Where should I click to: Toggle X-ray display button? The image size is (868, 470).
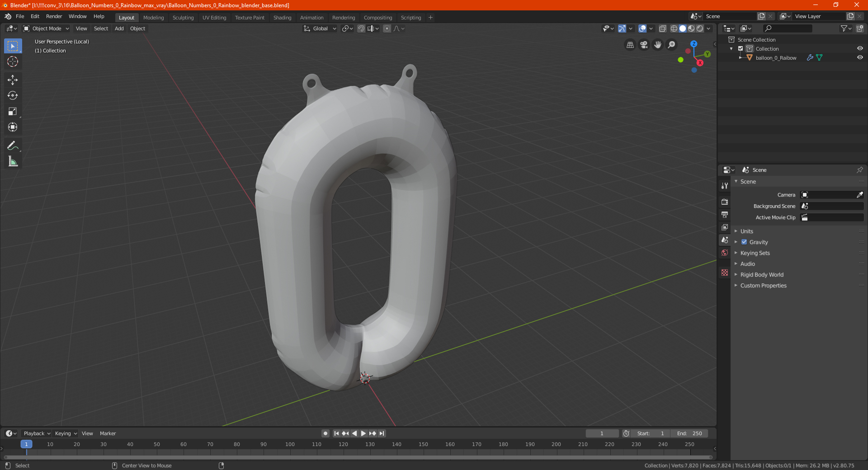pyautogui.click(x=662, y=28)
